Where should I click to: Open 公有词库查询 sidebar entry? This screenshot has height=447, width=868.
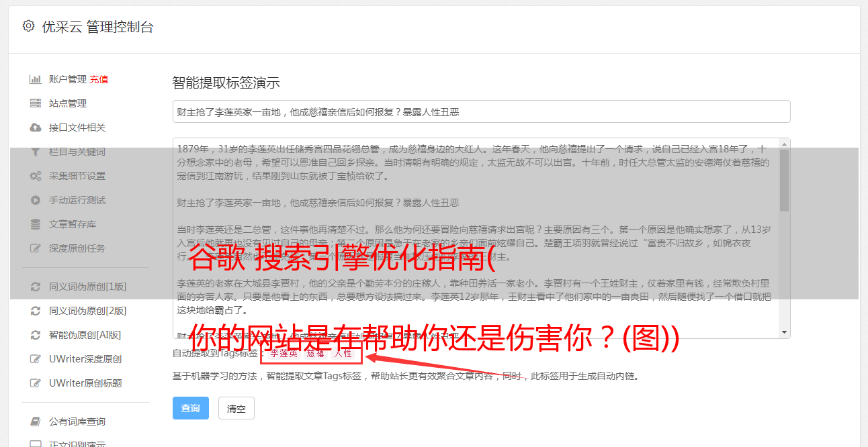pos(77,421)
